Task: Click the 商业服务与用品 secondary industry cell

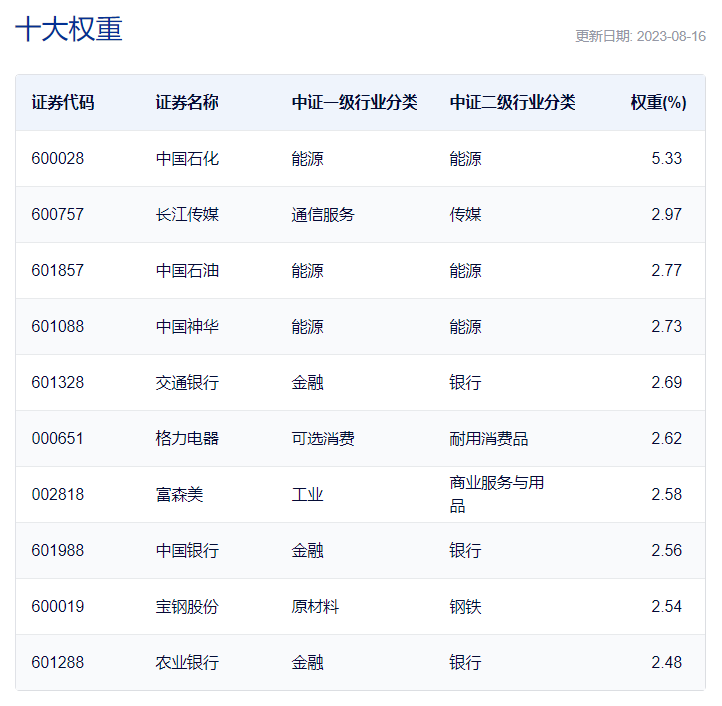Action: [496, 494]
